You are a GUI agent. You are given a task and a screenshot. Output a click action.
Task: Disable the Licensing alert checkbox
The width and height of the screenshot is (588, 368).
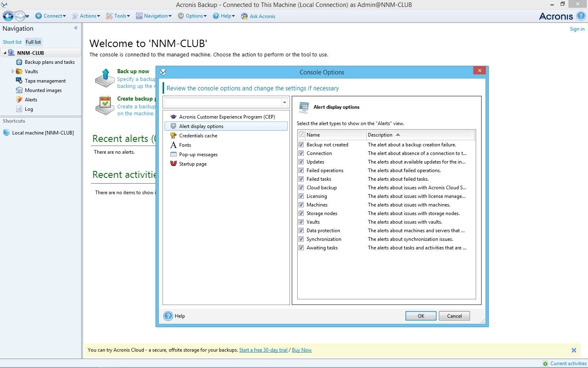click(301, 196)
